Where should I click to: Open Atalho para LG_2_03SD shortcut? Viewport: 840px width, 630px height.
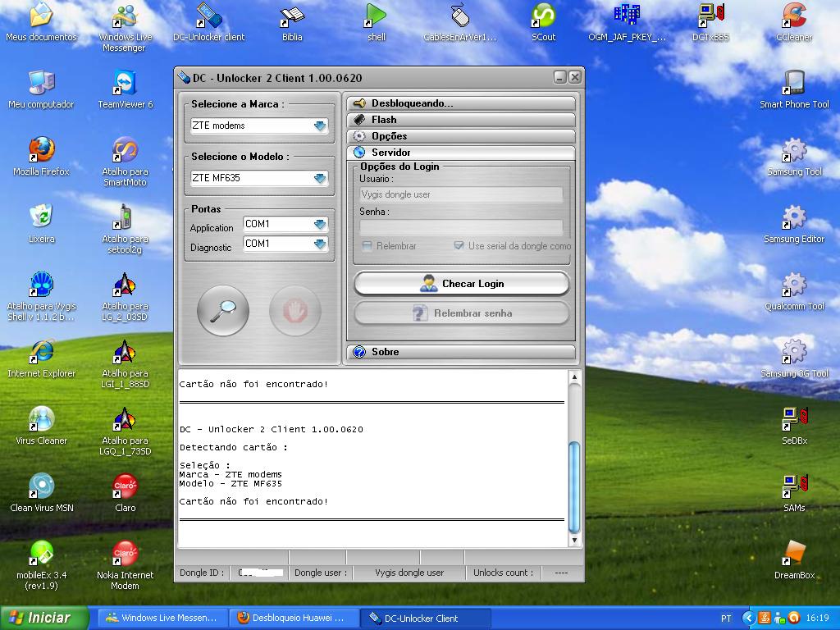click(125, 297)
